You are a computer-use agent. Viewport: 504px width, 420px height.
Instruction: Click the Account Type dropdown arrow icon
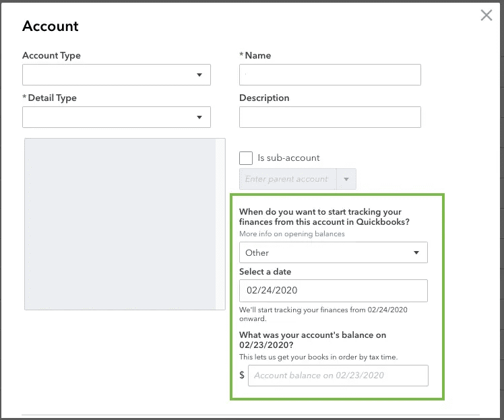[199, 75]
